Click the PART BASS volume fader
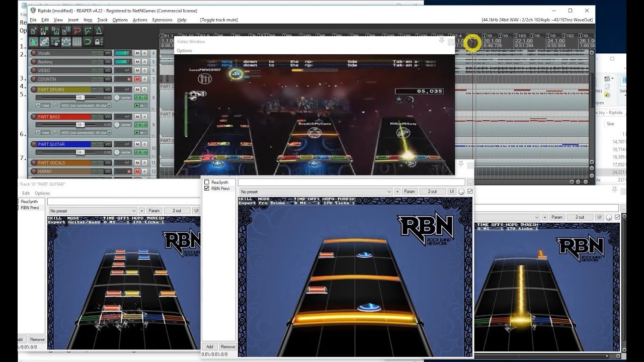 coord(80,125)
